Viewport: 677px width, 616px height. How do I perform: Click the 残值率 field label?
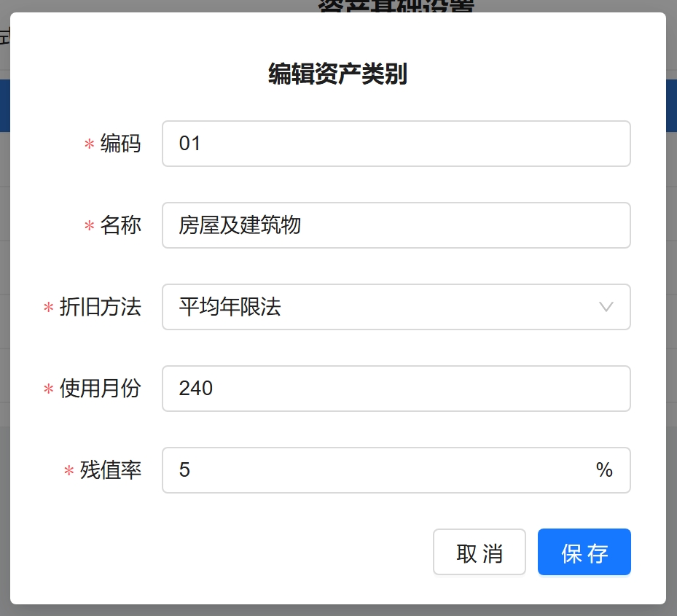(x=110, y=470)
